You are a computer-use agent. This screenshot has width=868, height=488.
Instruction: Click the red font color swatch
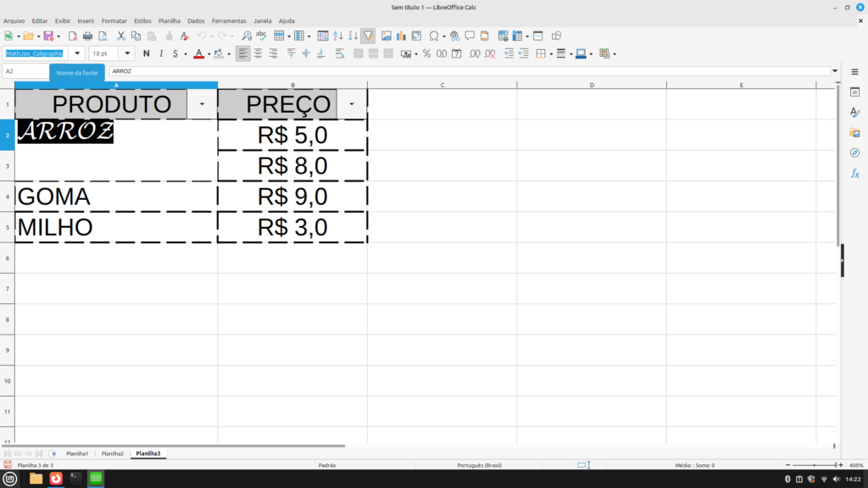point(198,53)
